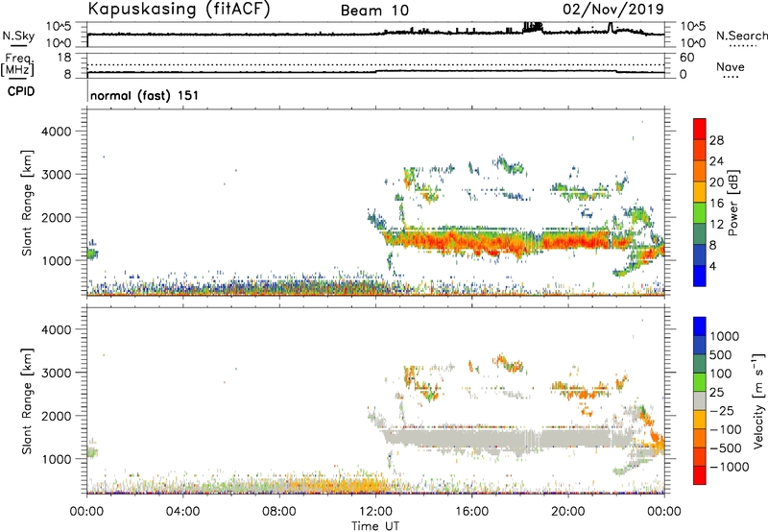Screen dimensions: 768x532
Task: Click the Power [dB] colorbar label
Action: (733, 203)
